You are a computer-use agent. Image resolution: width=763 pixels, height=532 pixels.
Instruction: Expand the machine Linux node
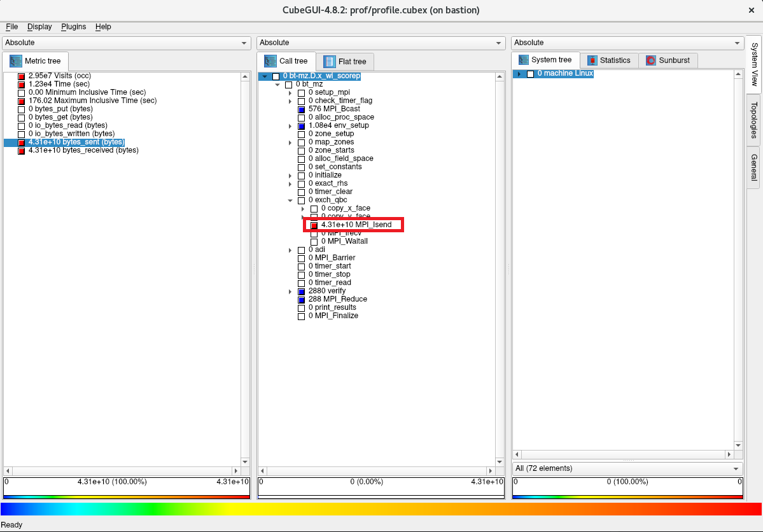pos(519,74)
